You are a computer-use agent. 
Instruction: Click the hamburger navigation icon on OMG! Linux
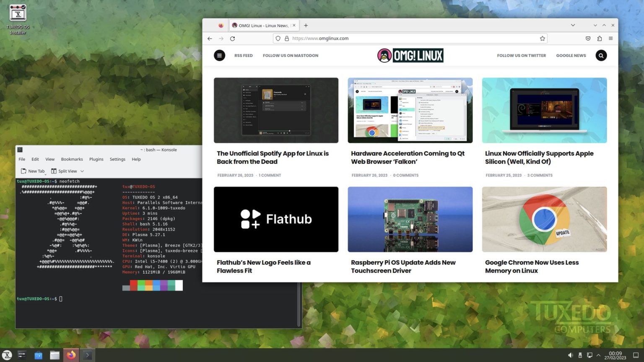click(x=219, y=55)
